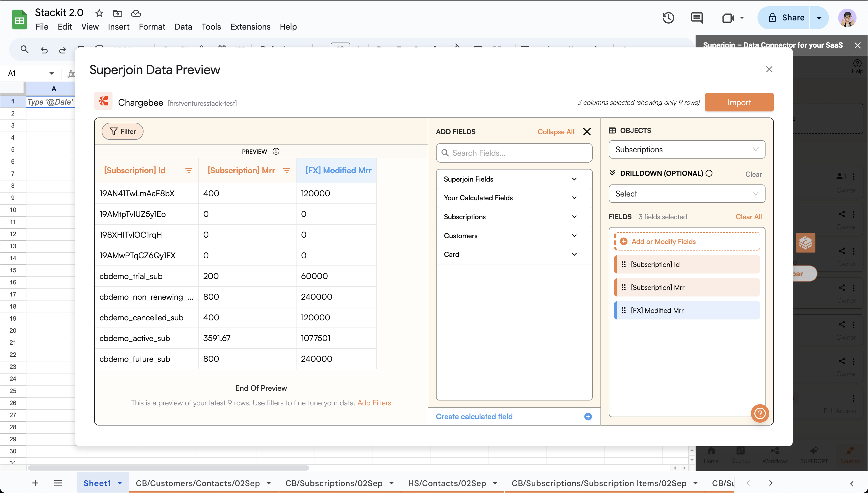The image size is (868, 493).
Task: Click Clear All fields link
Action: click(749, 217)
